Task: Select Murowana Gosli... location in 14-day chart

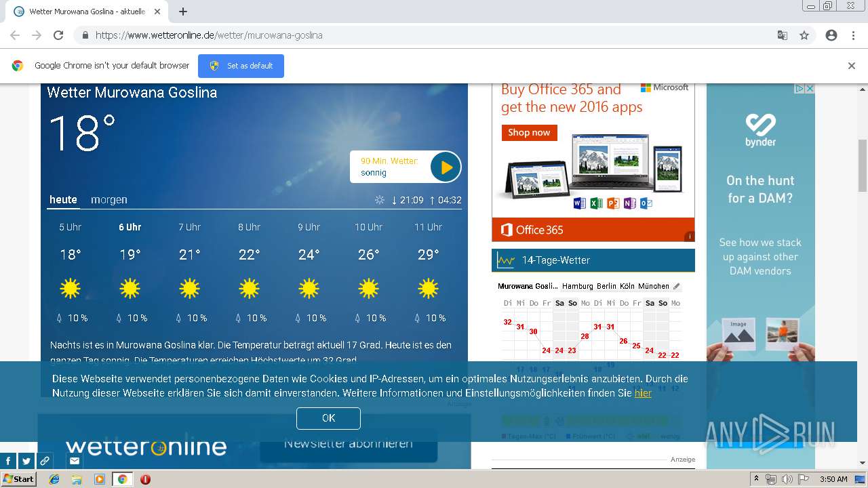Action: (x=528, y=286)
